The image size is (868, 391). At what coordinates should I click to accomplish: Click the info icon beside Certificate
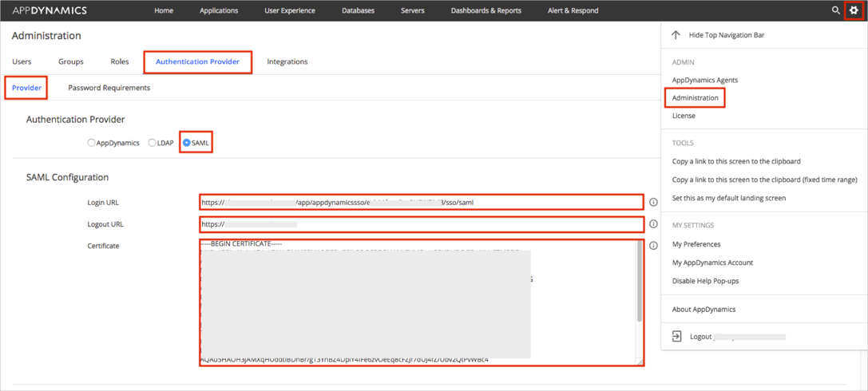click(653, 246)
